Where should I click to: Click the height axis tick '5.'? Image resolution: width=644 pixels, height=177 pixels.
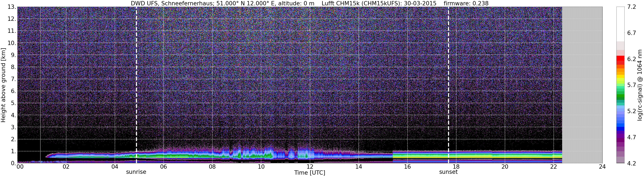point(13,103)
